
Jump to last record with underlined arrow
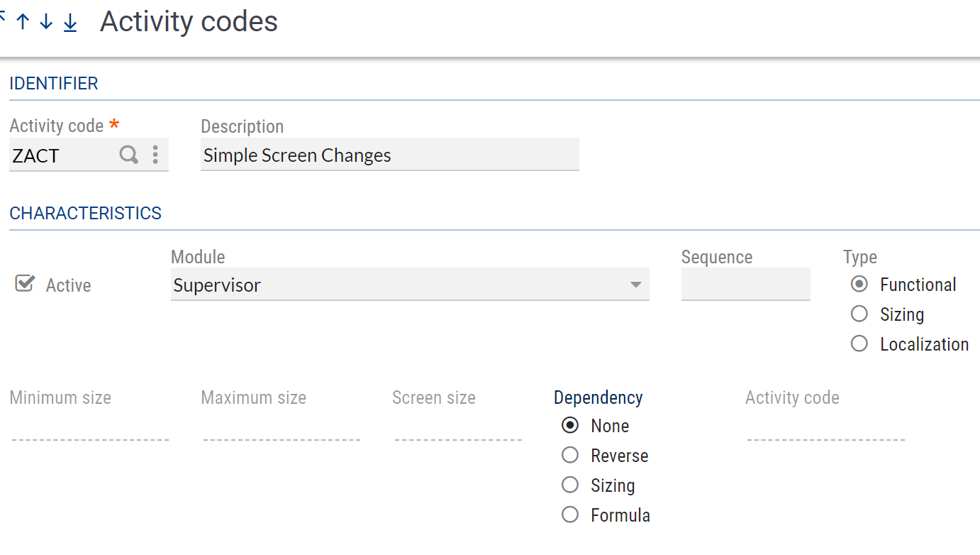pos(69,23)
